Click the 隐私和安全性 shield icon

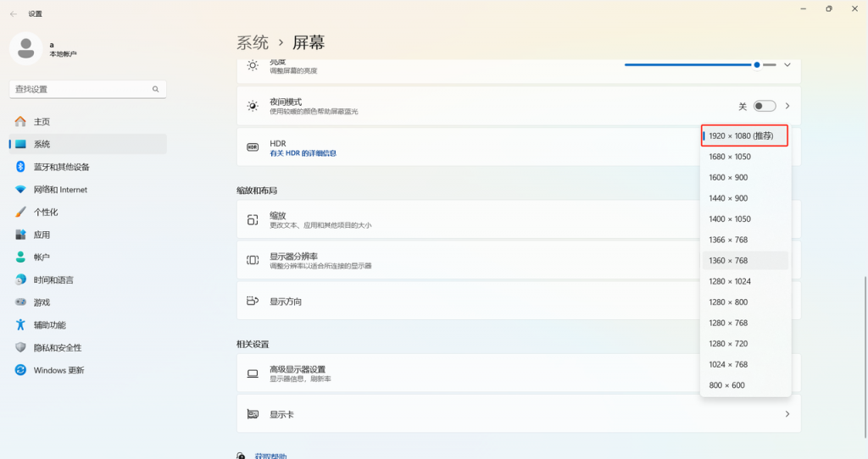(x=20, y=347)
